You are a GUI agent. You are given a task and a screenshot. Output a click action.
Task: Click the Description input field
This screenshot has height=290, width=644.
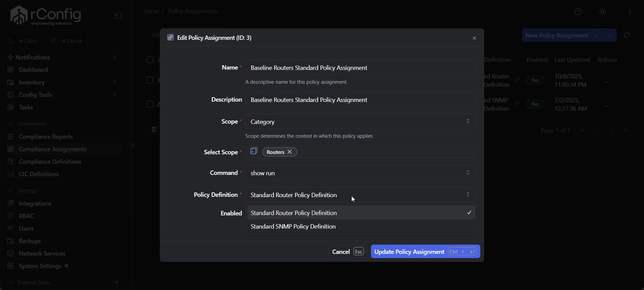coord(361,100)
